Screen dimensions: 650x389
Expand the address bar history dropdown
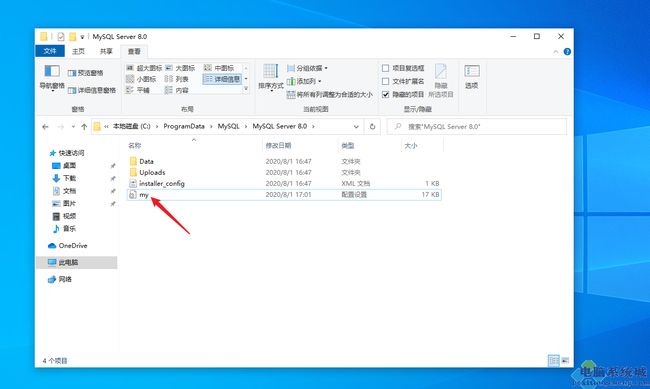(x=356, y=127)
